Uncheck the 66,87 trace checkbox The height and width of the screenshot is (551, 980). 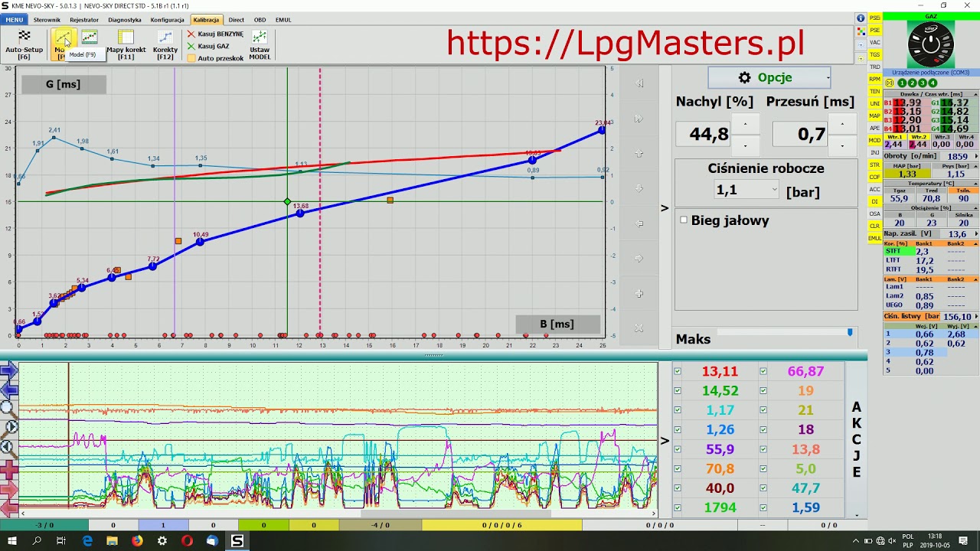(x=763, y=372)
